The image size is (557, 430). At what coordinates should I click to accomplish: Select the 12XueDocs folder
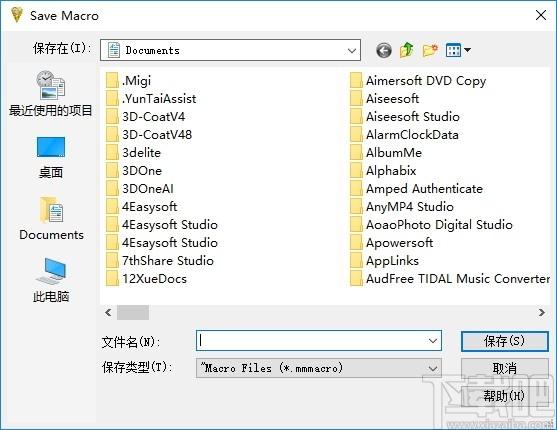[146, 279]
